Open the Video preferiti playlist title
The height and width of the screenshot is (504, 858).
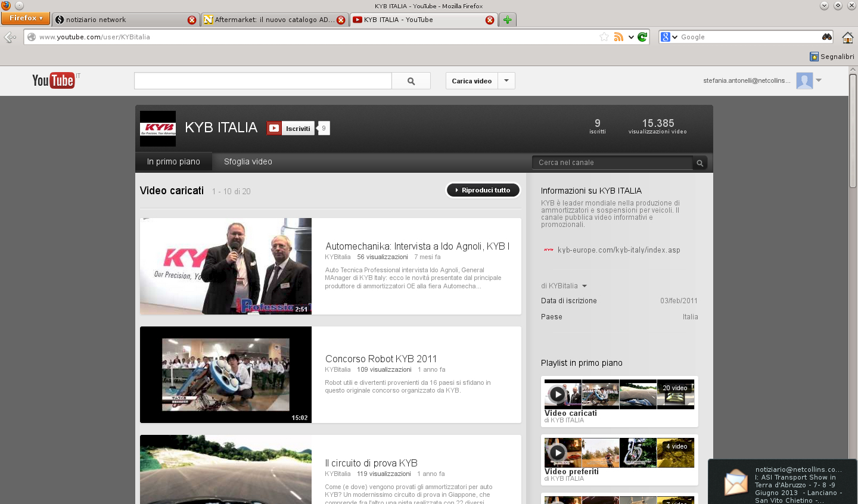(571, 471)
